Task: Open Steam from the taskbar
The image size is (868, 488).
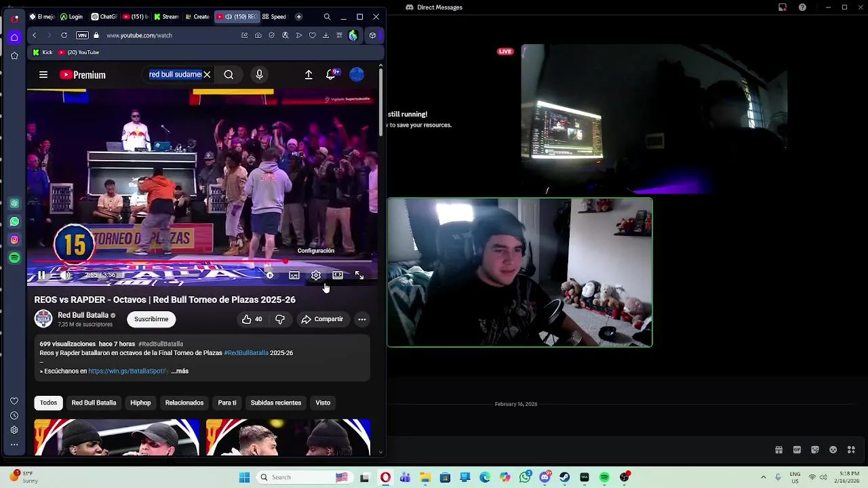Action: pos(564,477)
